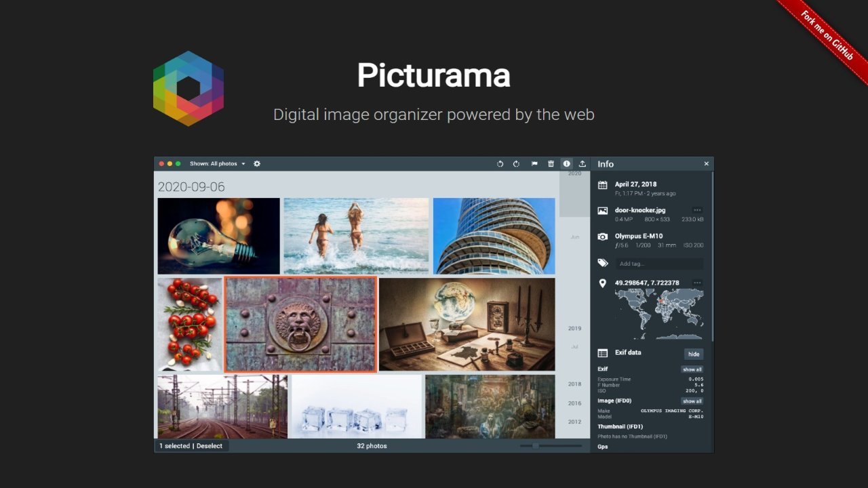Show all entries in Exif section
Screen dimensions: 868x488
point(692,369)
